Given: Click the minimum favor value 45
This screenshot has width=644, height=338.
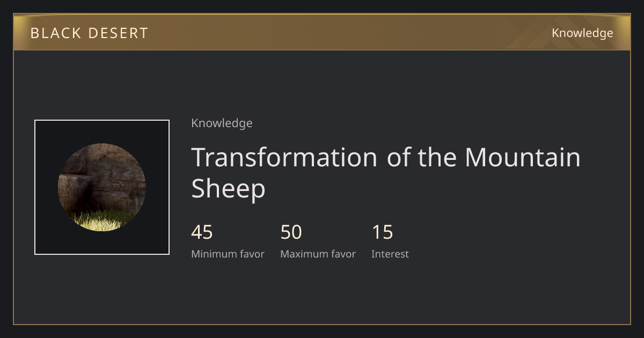Looking at the screenshot, I should coord(202,232).
